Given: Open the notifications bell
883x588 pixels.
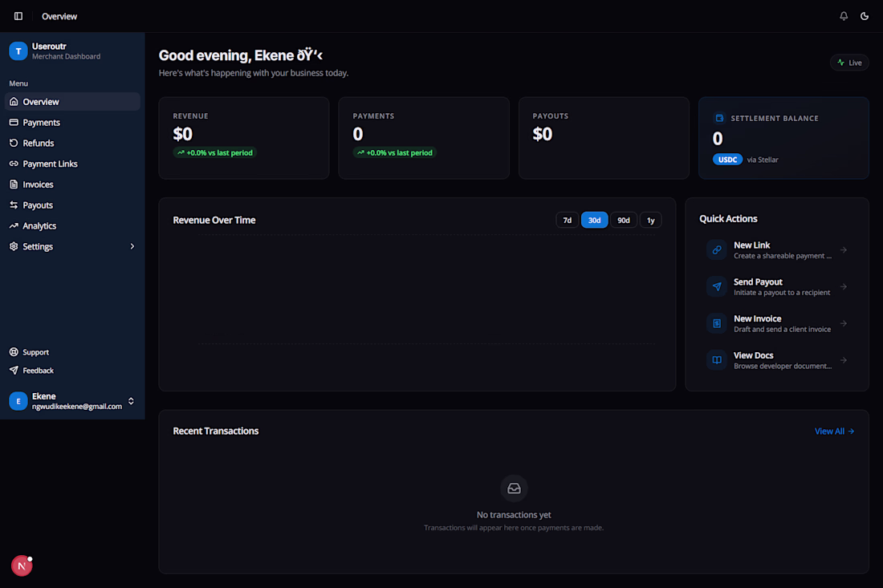Looking at the screenshot, I should 844,16.
